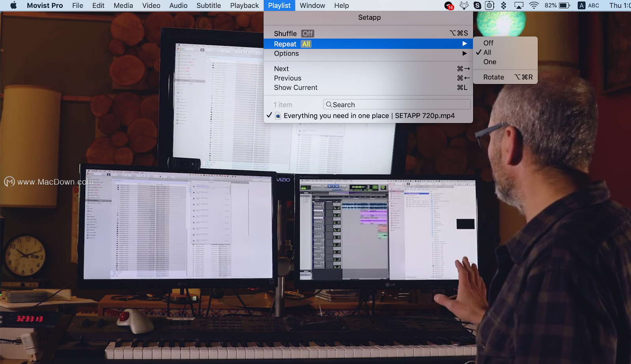Choose Rotate in Repeat submenu

click(x=505, y=77)
